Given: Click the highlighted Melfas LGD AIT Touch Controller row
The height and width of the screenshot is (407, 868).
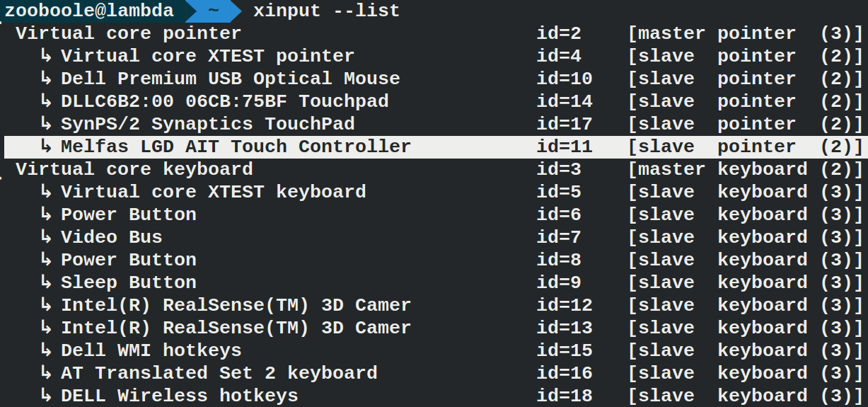Looking at the screenshot, I should click(434, 147).
